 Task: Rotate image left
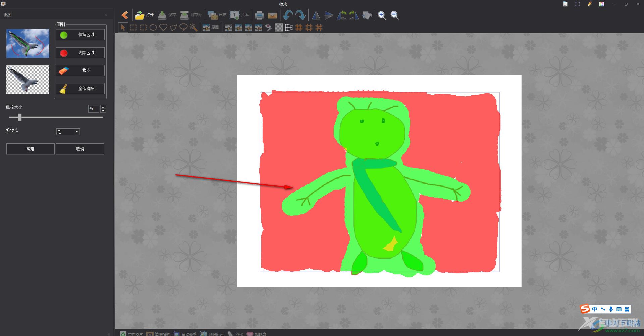tap(341, 15)
